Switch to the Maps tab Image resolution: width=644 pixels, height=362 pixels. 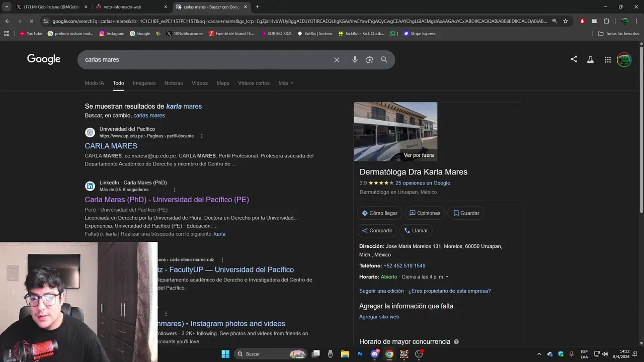click(x=223, y=83)
